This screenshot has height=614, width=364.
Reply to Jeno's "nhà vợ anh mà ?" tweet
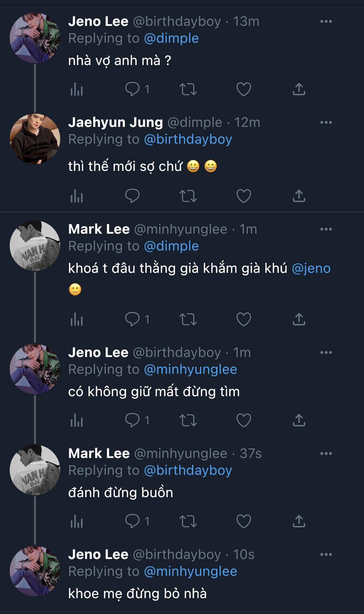pyautogui.click(x=132, y=89)
